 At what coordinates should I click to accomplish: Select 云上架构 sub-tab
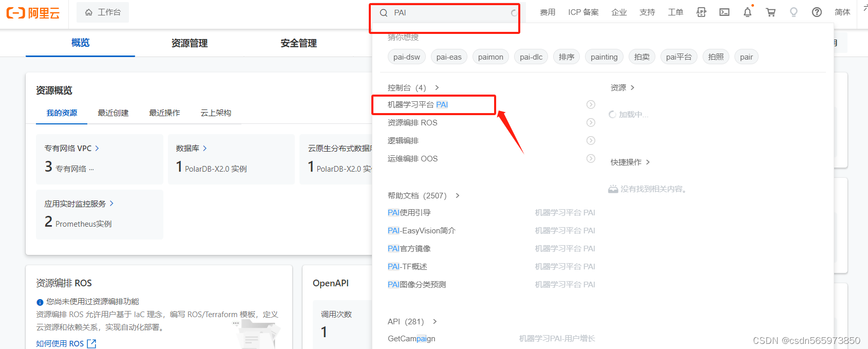coord(216,113)
